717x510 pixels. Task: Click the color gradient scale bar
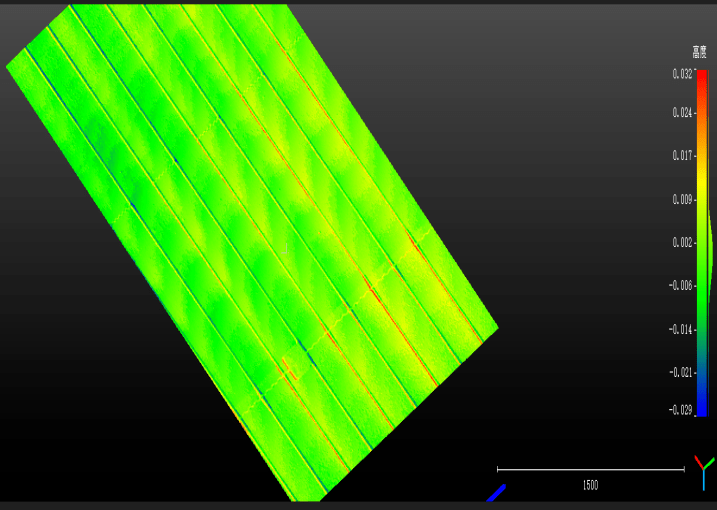coord(702,243)
